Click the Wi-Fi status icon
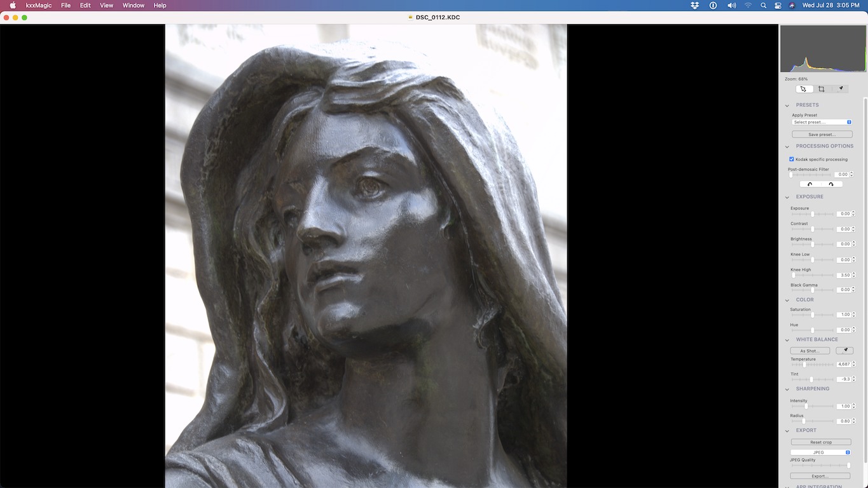Image resolution: width=868 pixels, height=488 pixels. pyautogui.click(x=748, y=5)
